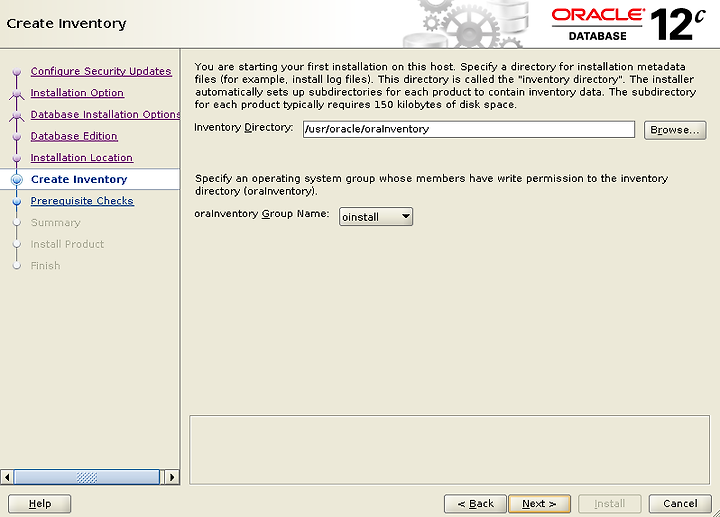
Task: Open Database Installation Options step
Action: click(105, 114)
